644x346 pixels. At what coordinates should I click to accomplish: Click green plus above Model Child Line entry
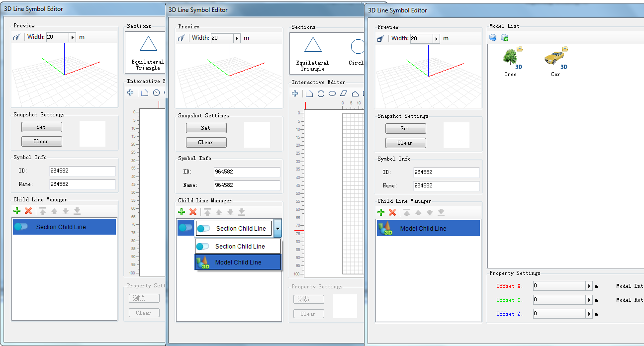pyautogui.click(x=381, y=212)
